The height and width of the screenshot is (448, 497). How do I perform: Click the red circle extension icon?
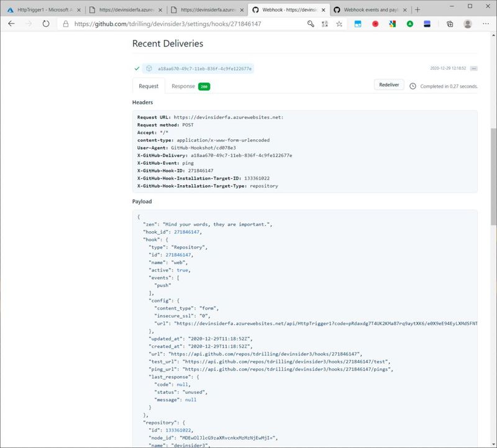(x=375, y=24)
